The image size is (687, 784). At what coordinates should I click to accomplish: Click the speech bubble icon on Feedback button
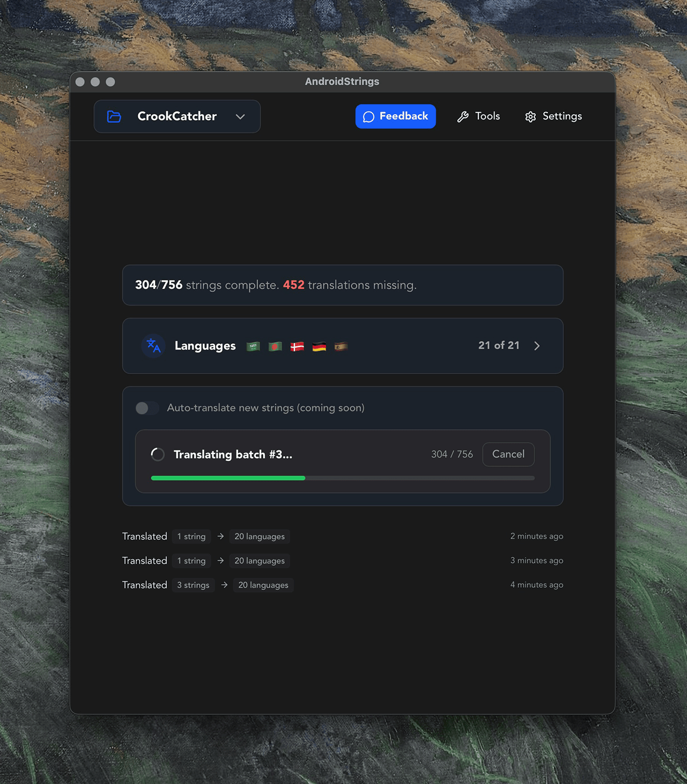(368, 116)
